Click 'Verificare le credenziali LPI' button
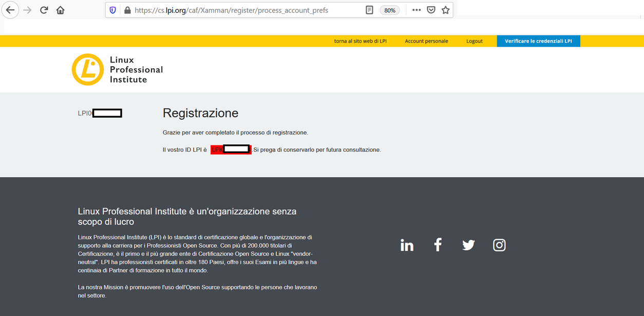The width and height of the screenshot is (644, 316). click(x=538, y=41)
